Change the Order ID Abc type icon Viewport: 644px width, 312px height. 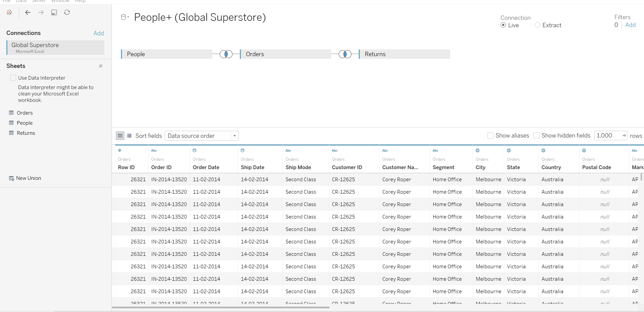[154, 151]
